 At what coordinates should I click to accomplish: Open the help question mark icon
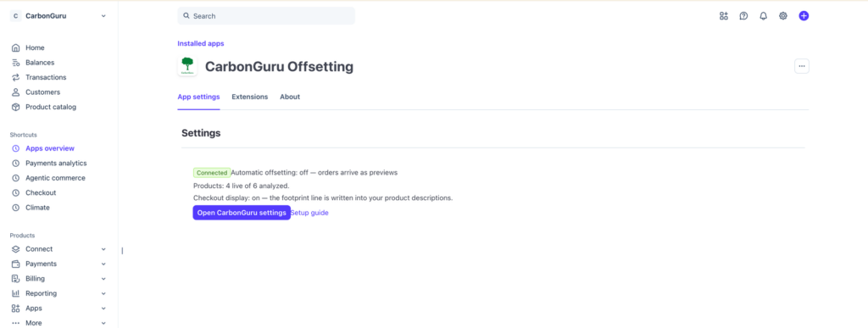743,16
